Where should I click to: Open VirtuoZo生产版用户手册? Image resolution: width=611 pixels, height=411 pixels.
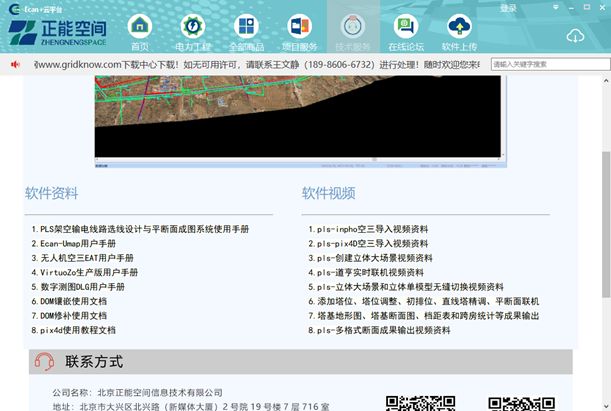[x=85, y=272]
